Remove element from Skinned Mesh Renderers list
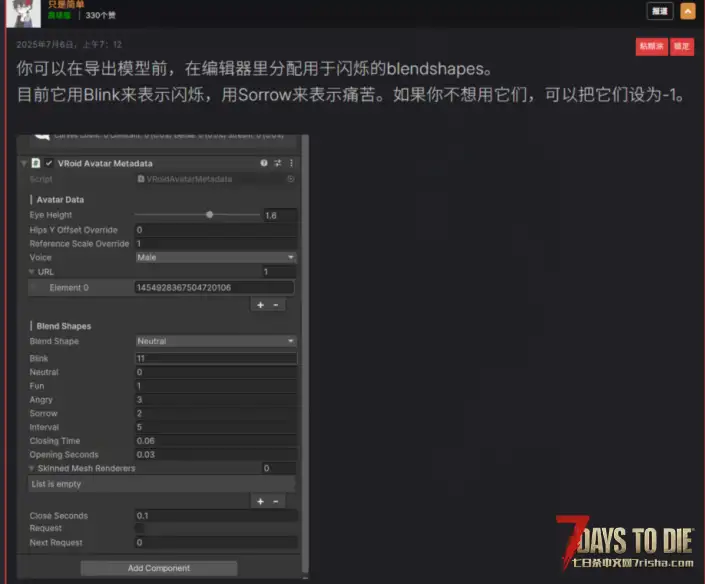Image resolution: width=705 pixels, height=584 pixels. coord(276,501)
